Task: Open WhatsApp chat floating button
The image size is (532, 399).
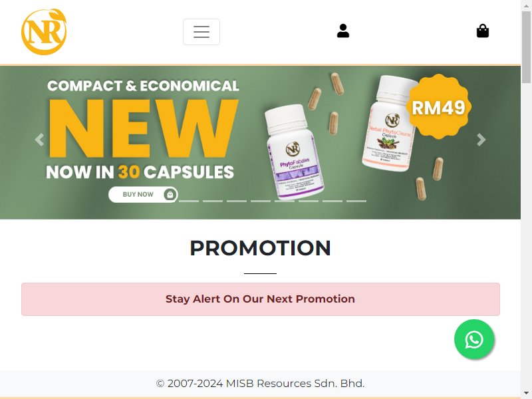Action: click(474, 339)
